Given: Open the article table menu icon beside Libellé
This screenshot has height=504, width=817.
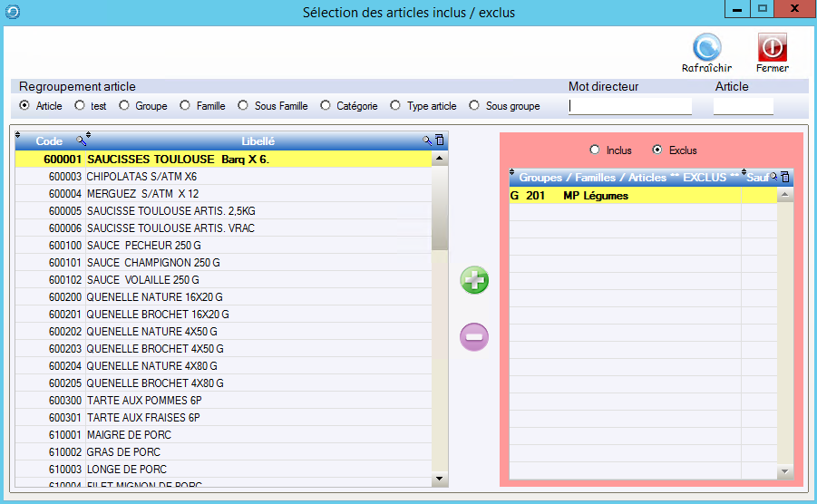Looking at the screenshot, I should (x=440, y=141).
